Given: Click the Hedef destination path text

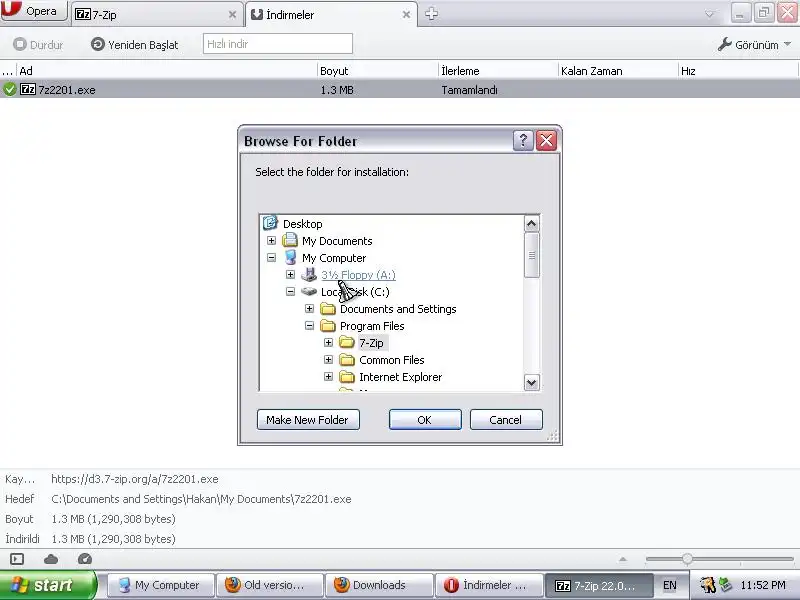Looking at the screenshot, I should pyautogui.click(x=201, y=499).
